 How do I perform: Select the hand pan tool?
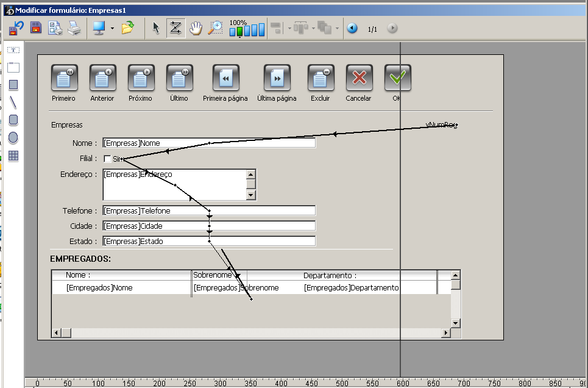(196, 28)
